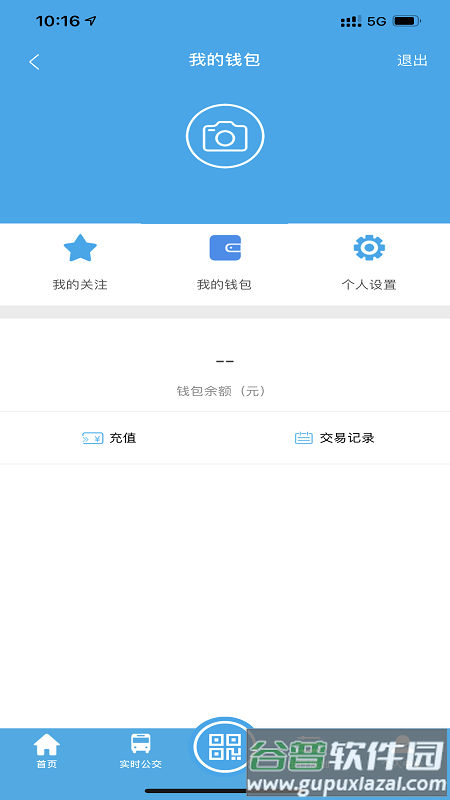Tap the 钱包余额（元） label
The height and width of the screenshot is (800, 450).
pyautogui.click(x=222, y=391)
